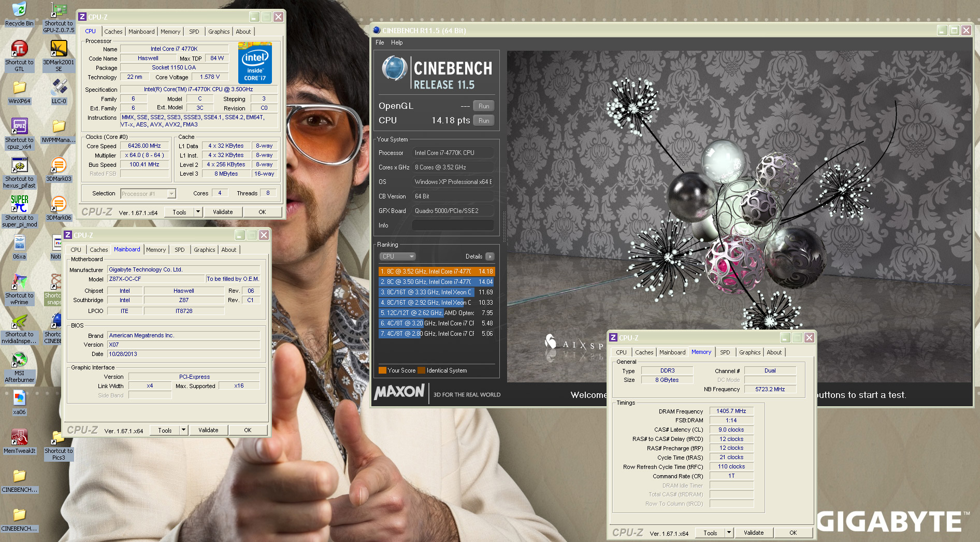The image size is (980, 542).
Task: Select ranking row "1. 8C @ 3.52 GHz"
Action: pos(437,272)
